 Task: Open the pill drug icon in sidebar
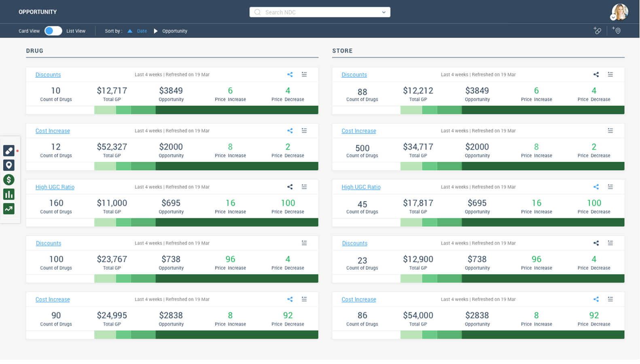click(x=9, y=150)
